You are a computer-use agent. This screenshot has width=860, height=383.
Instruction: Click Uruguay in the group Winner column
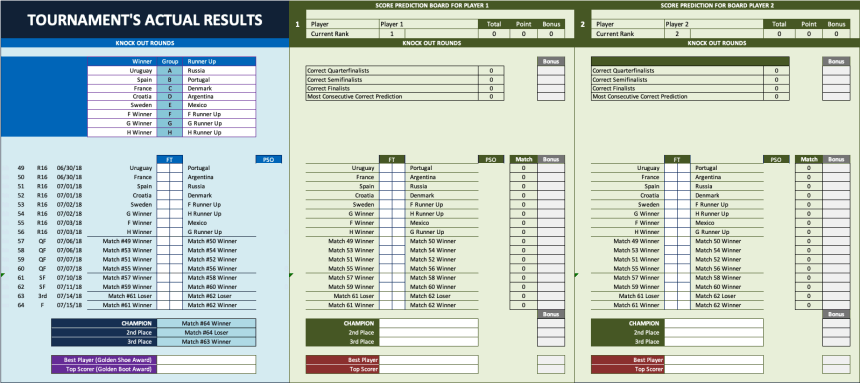[x=122, y=71]
